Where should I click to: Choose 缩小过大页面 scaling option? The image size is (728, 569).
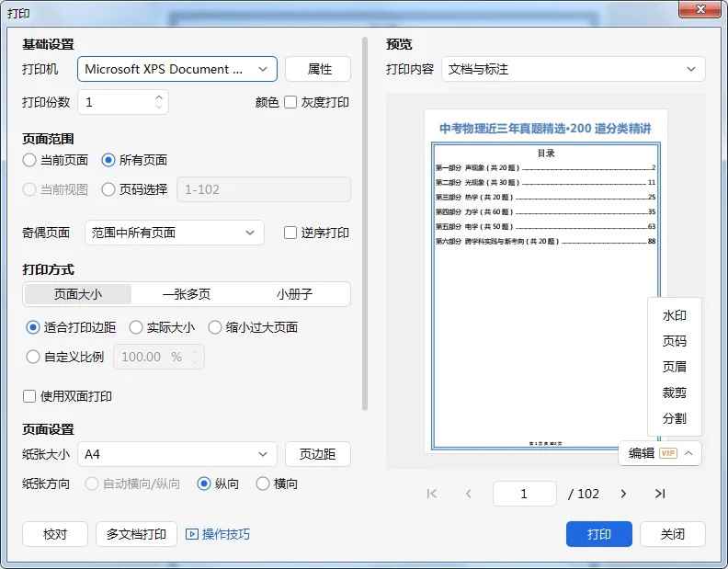pyautogui.click(x=215, y=327)
